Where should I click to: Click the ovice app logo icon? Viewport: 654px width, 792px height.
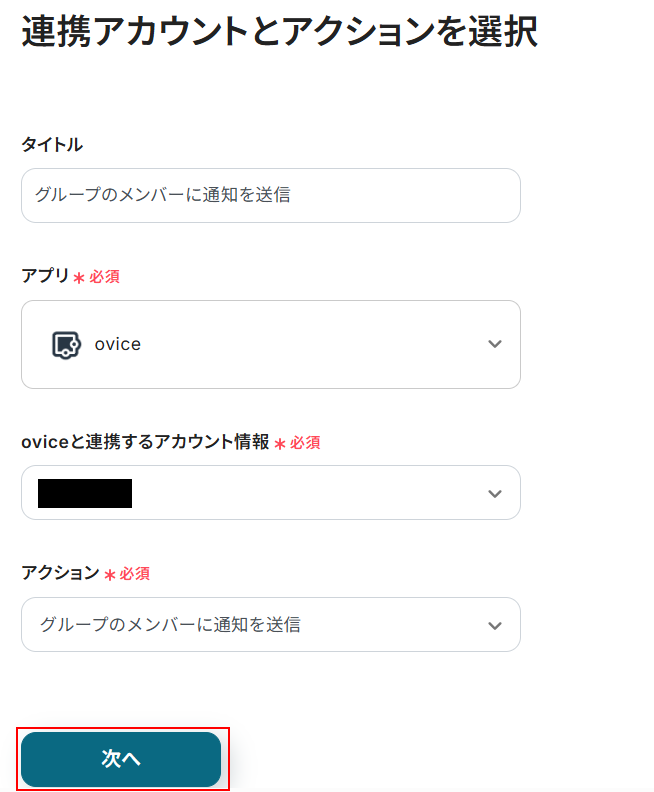pyautogui.click(x=66, y=344)
